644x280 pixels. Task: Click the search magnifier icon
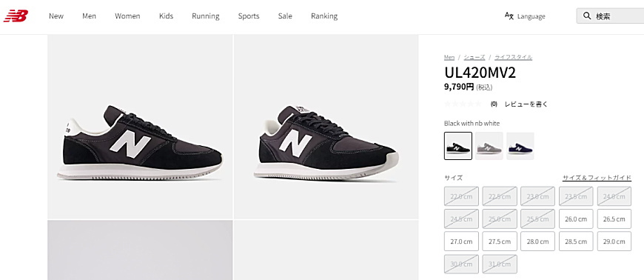pyautogui.click(x=587, y=16)
